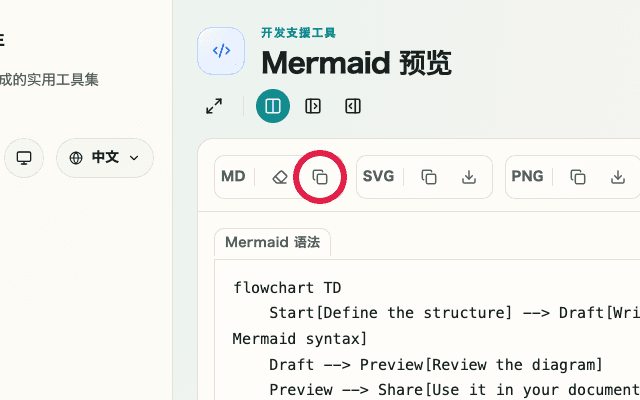Copy the SVG to clipboard
The height and width of the screenshot is (400, 640).
pyautogui.click(x=429, y=177)
